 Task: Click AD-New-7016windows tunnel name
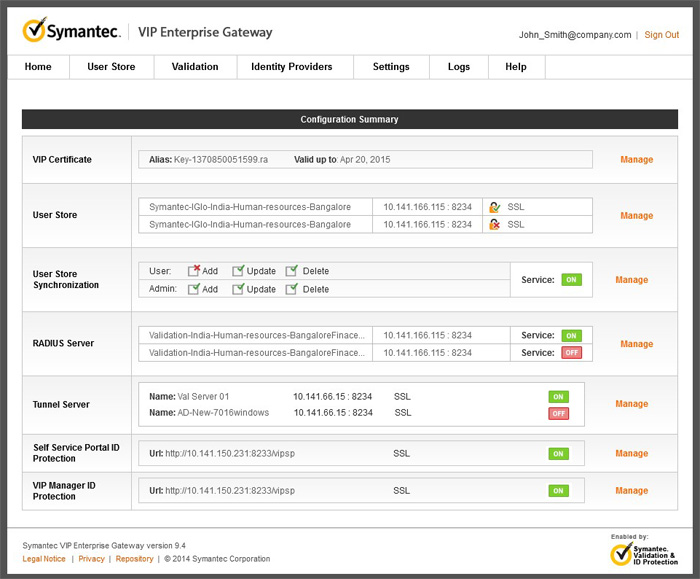223,413
